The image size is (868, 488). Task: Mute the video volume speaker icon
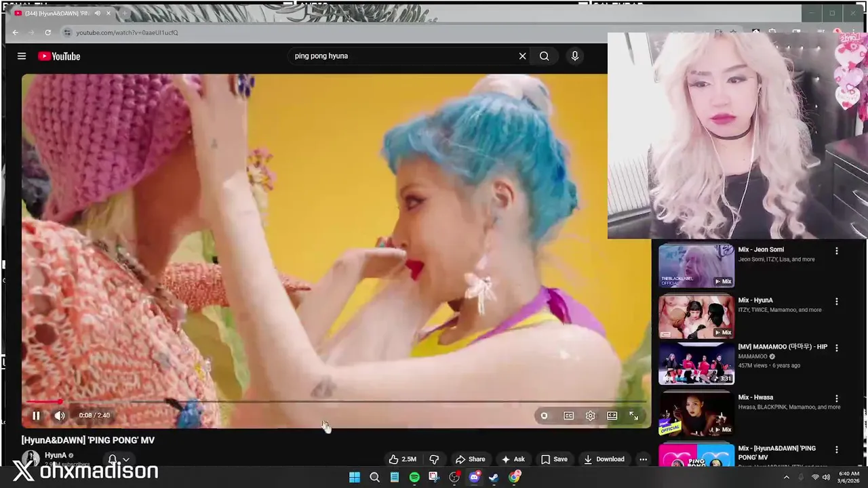pyautogui.click(x=60, y=415)
